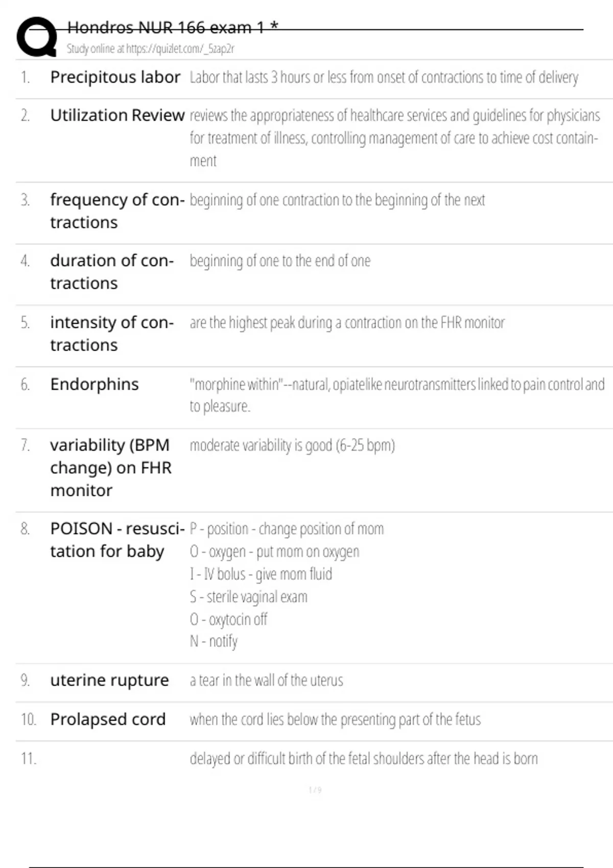Image resolution: width=613 pixels, height=868 pixels.
Task: Click the 1/9 page number indicator
Action: 315,790
